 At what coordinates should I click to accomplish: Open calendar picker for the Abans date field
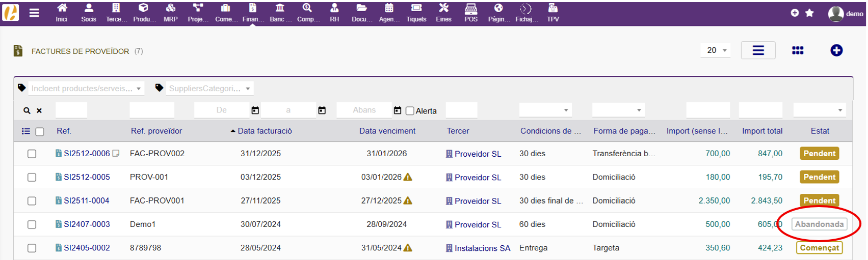(398, 110)
